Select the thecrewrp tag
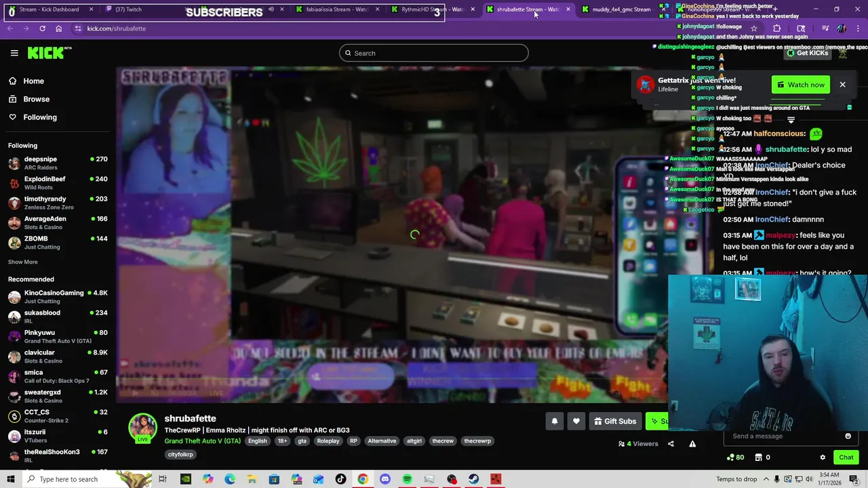 click(x=477, y=441)
